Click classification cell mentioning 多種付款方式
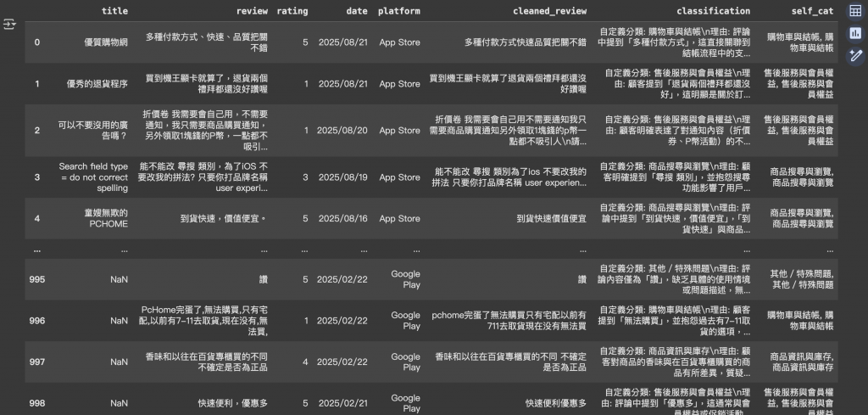The height and width of the screenshot is (415, 868). (x=674, y=42)
